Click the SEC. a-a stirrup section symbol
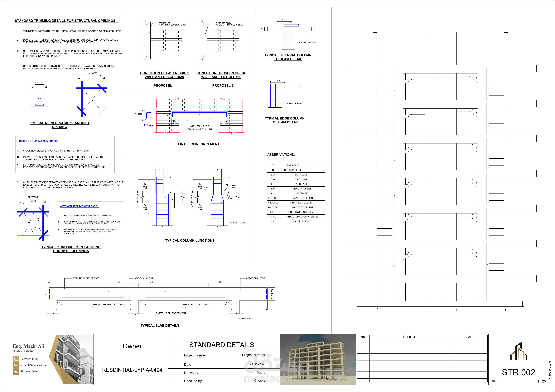The width and height of the screenshot is (555, 392). (x=149, y=115)
